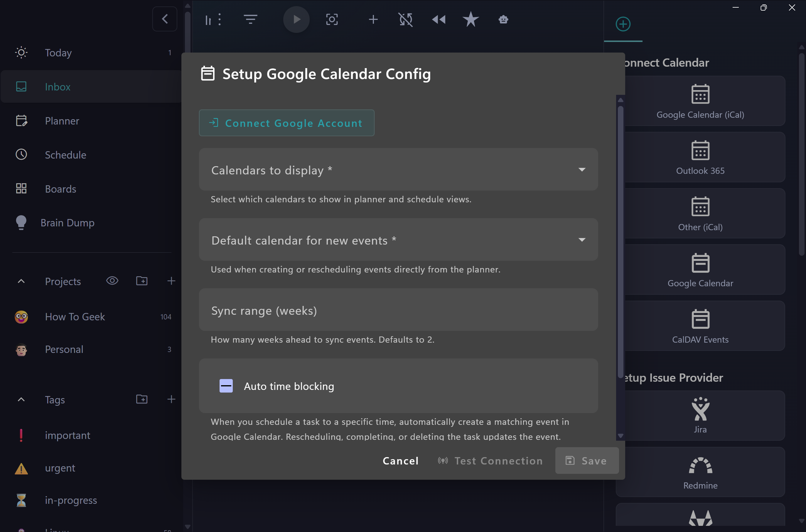Minimize the application window
Image resolution: width=806 pixels, height=532 pixels.
(736, 7)
